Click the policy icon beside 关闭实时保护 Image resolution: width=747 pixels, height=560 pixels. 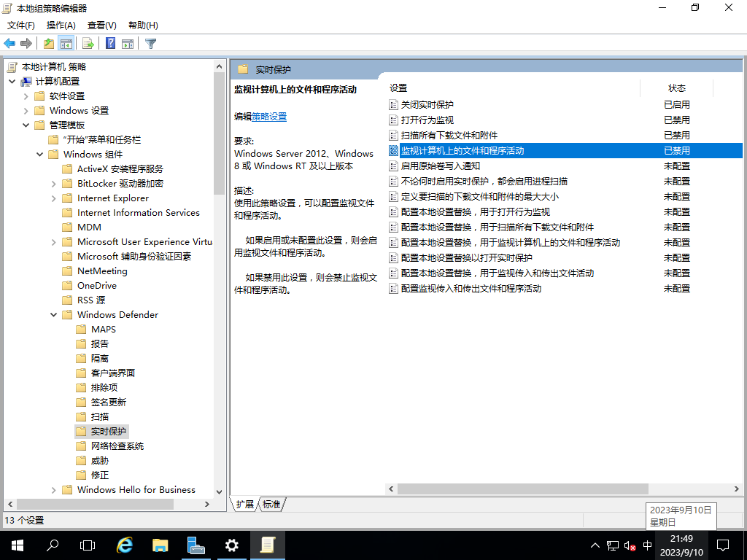click(393, 105)
